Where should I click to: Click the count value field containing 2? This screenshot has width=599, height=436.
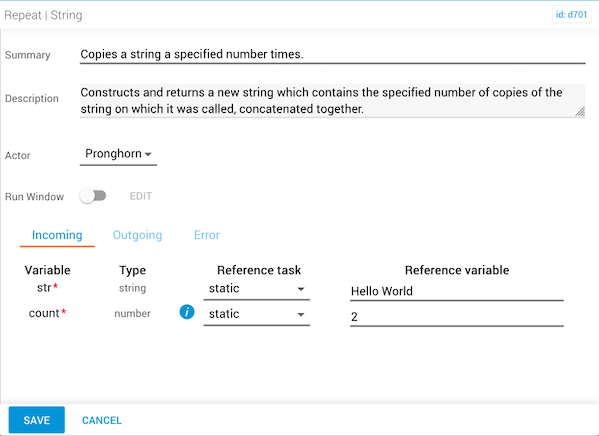(x=457, y=317)
